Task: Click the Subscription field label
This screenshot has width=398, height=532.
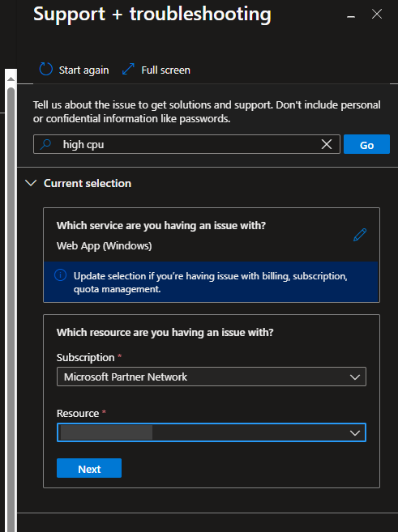Action: (x=85, y=358)
